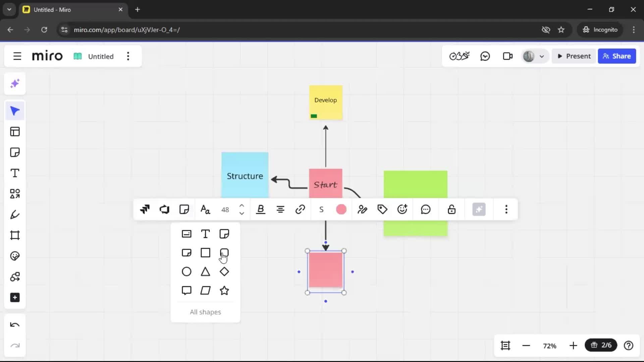This screenshot has height=362, width=644.
Task: Open more apps with the plus icon
Action: 15,298
